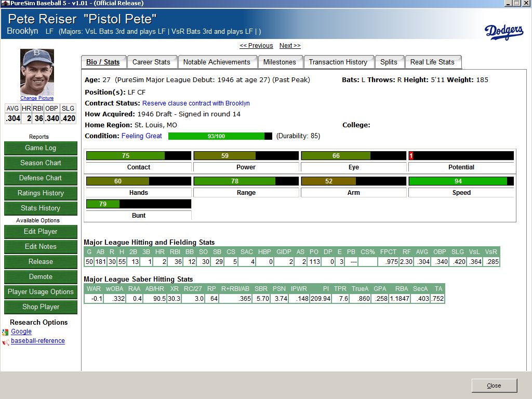Open the Notable Achievements tab
The image size is (532, 399).
click(x=217, y=62)
